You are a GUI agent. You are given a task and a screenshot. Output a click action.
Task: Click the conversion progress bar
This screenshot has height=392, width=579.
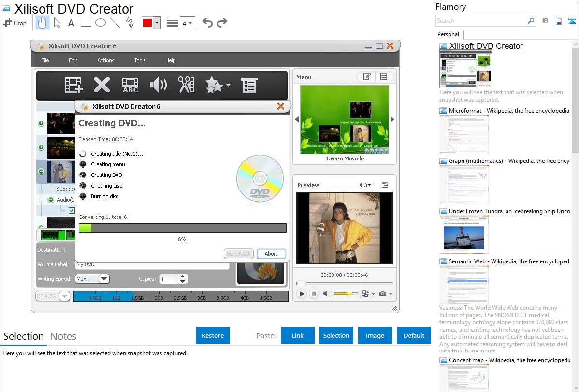click(x=182, y=228)
